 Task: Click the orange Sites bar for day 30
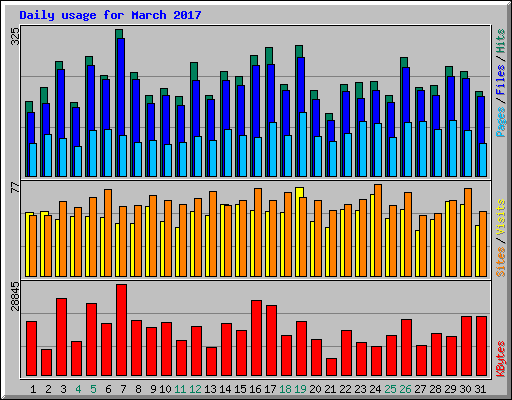(468, 232)
